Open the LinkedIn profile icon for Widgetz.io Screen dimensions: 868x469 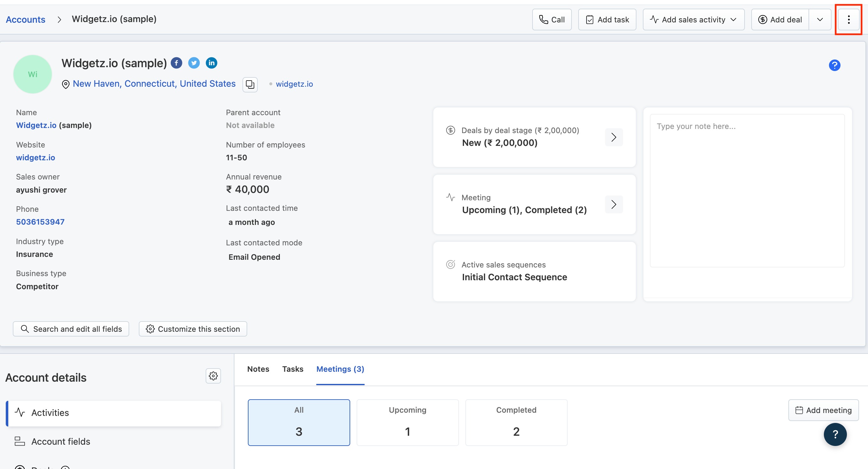212,63
